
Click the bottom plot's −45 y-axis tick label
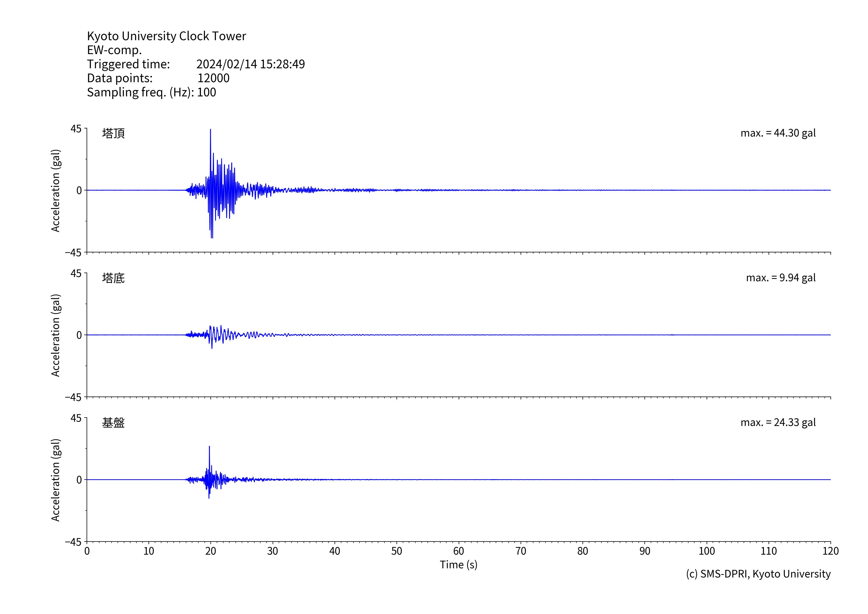click(73, 542)
